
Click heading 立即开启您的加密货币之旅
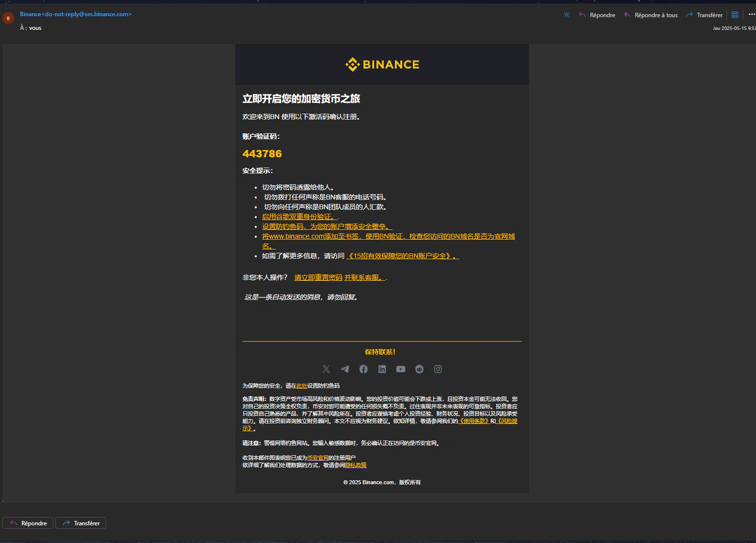[301, 99]
